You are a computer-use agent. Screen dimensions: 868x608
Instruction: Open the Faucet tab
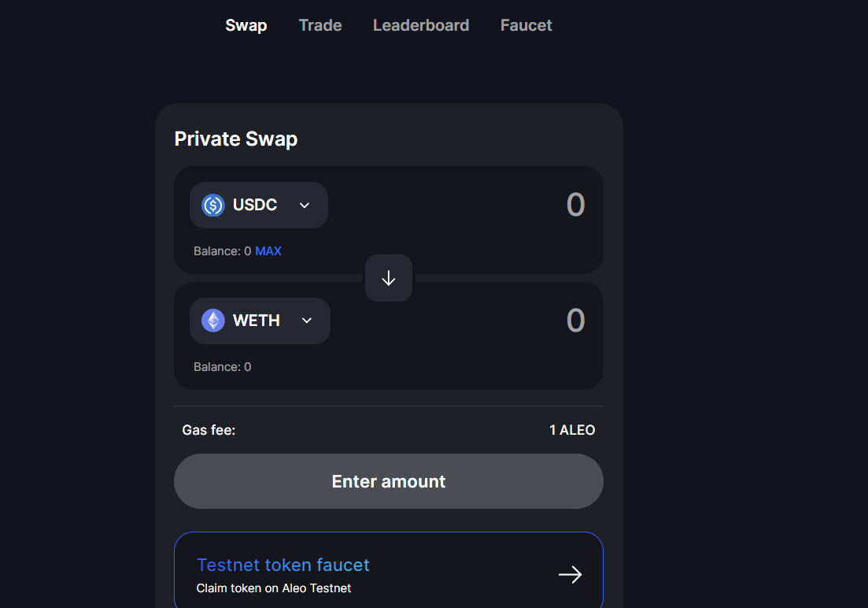(x=526, y=25)
